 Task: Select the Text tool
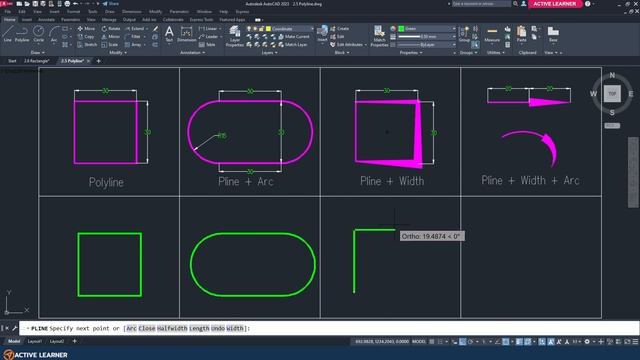click(x=169, y=34)
